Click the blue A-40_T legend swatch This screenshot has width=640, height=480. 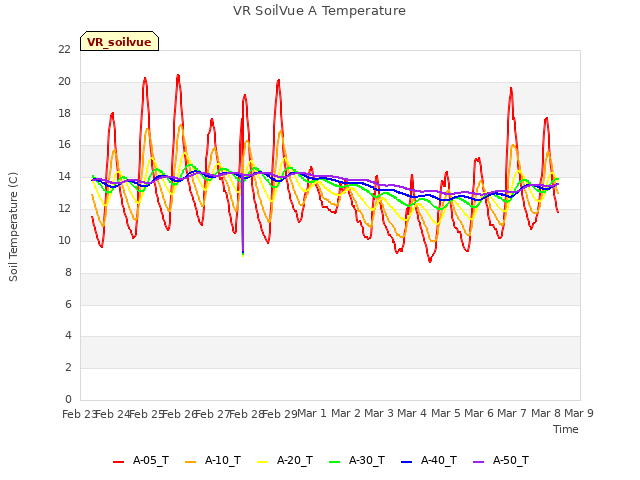(x=407, y=462)
